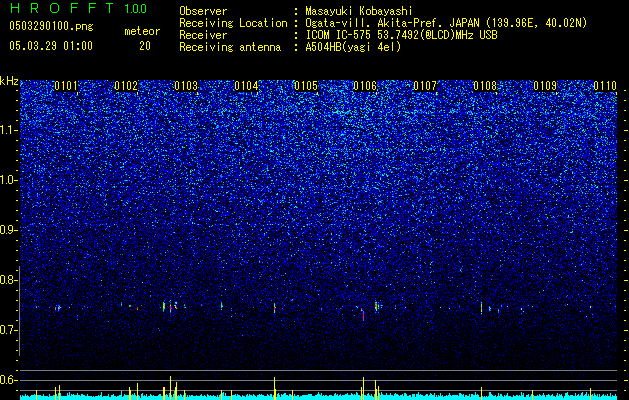The width and height of the screenshot is (629, 400).
Task: Click the Receiving antenna field label
Action: coord(230,47)
